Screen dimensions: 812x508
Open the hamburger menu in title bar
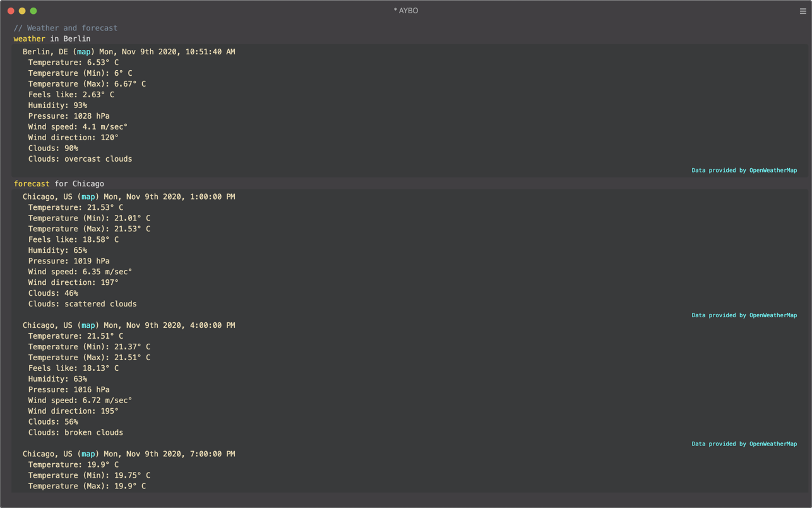point(803,11)
